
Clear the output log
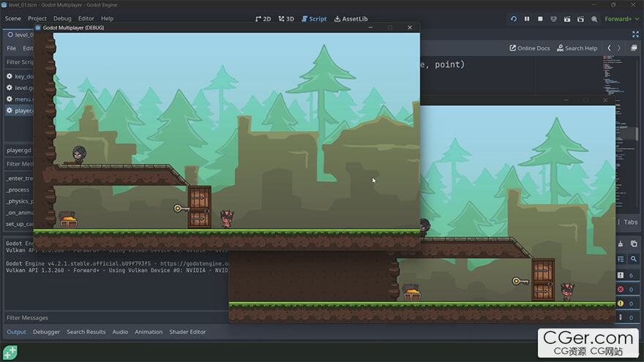tap(621, 244)
